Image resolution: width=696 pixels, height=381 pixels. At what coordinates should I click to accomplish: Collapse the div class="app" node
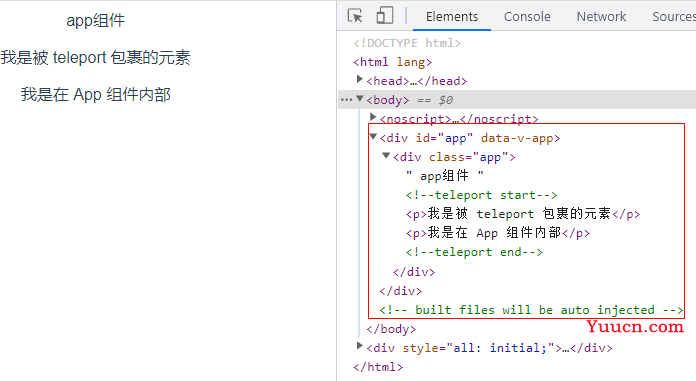coord(386,156)
